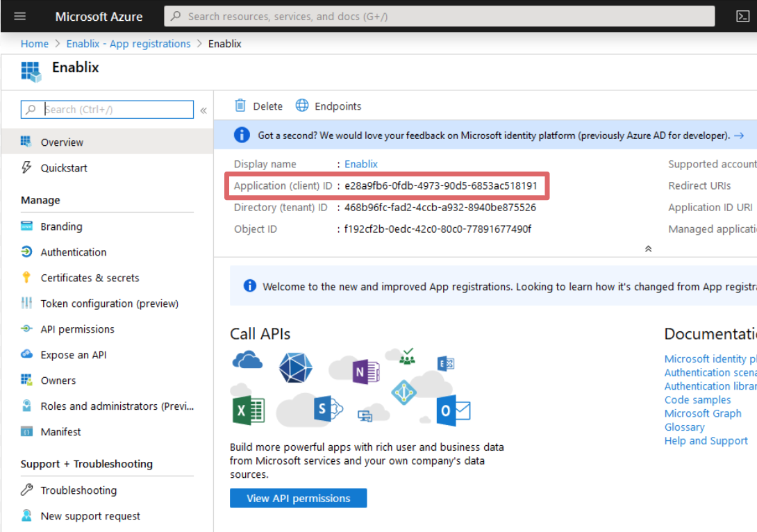The width and height of the screenshot is (757, 532).
Task: Click the Microsoft Azure portal title
Action: coord(99,17)
